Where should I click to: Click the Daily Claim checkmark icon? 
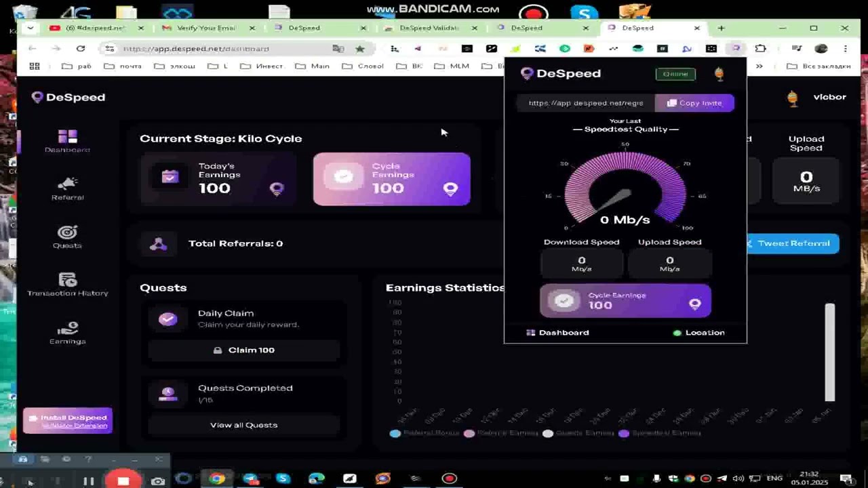coord(167,319)
